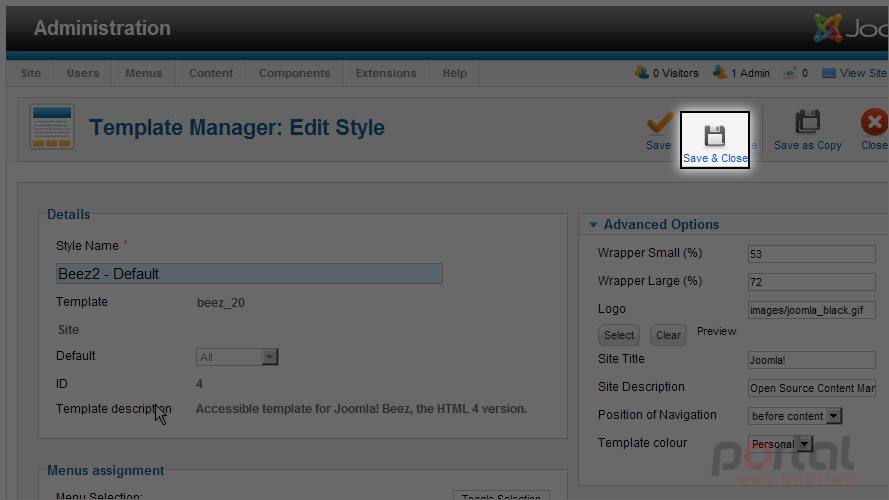Click the Clear logo button
The width and height of the screenshot is (889, 500).
pos(668,335)
